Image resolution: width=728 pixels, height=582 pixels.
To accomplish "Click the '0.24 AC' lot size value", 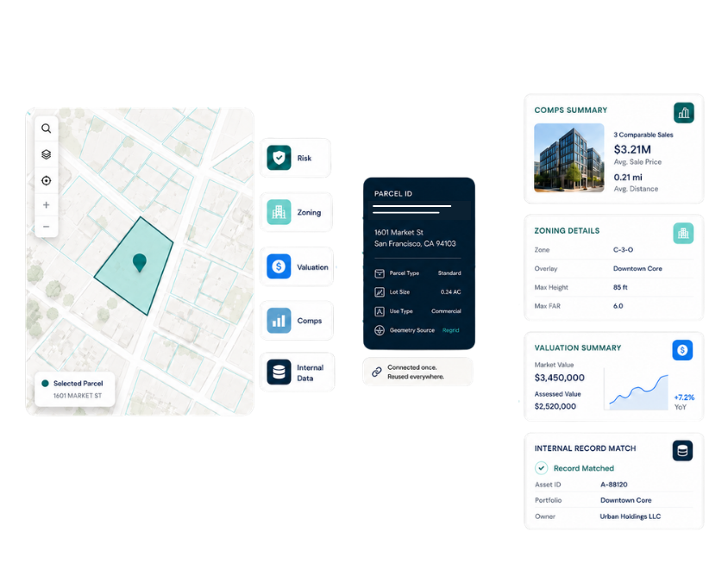I will click(x=451, y=292).
